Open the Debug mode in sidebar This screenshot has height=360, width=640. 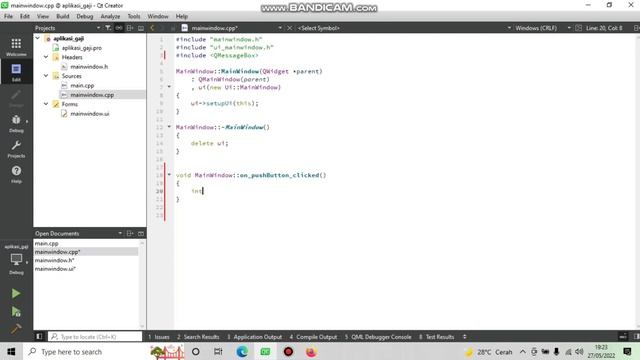pyautogui.click(x=16, y=123)
